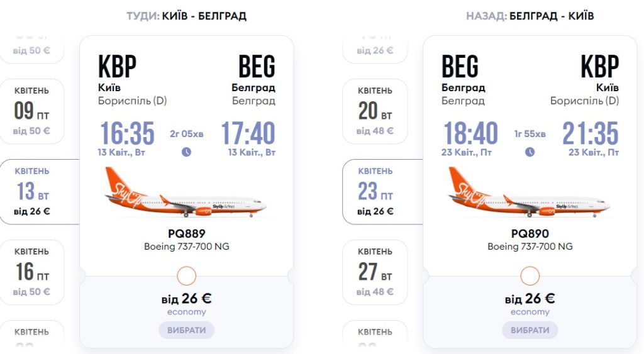Click the 21:35 arrival time

tap(590, 134)
